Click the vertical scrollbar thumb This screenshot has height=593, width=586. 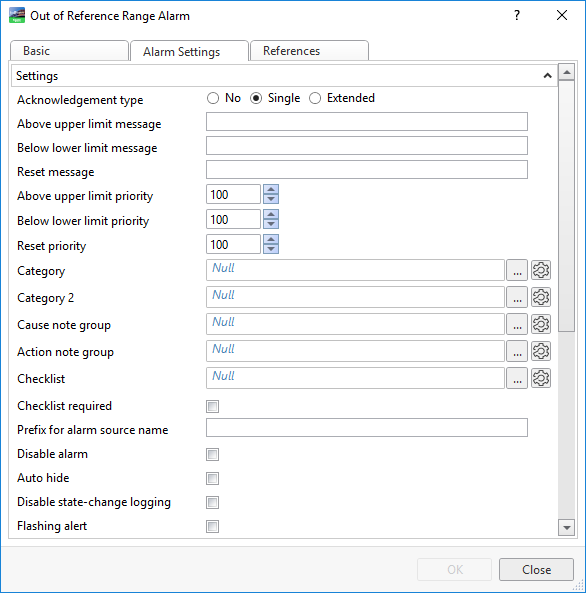pyautogui.click(x=566, y=206)
